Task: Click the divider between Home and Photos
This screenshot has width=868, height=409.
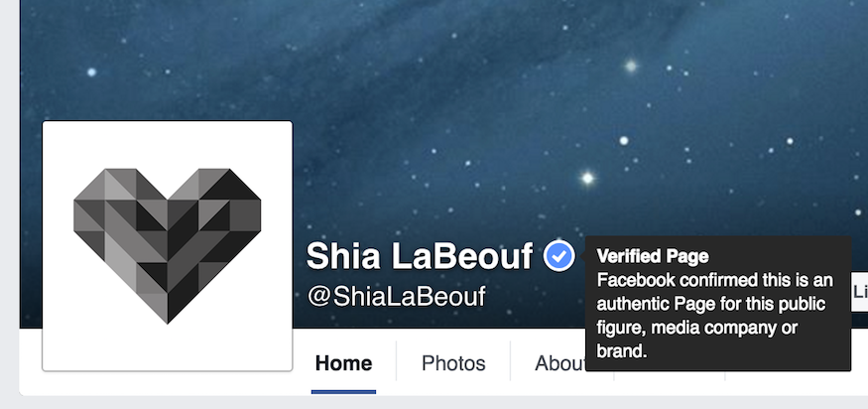Action: click(397, 361)
